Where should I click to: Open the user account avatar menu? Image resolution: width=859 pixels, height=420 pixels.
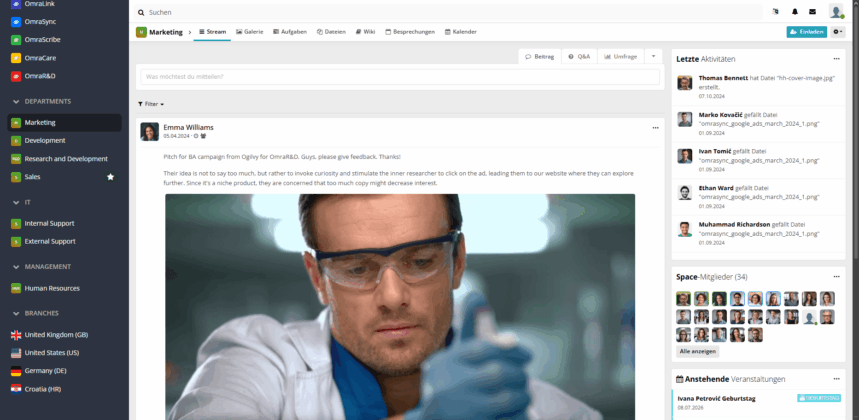pyautogui.click(x=836, y=11)
